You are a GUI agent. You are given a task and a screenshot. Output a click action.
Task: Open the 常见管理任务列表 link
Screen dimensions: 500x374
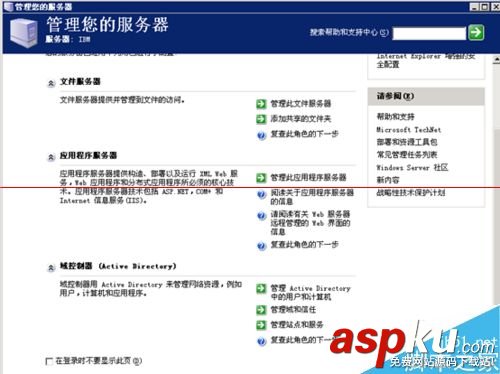(x=407, y=155)
